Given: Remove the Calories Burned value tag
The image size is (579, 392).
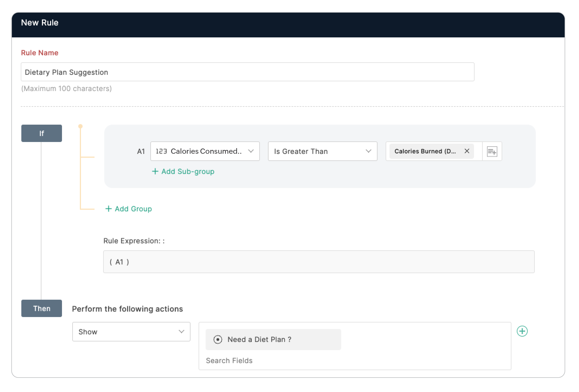Looking at the screenshot, I should tap(467, 151).
